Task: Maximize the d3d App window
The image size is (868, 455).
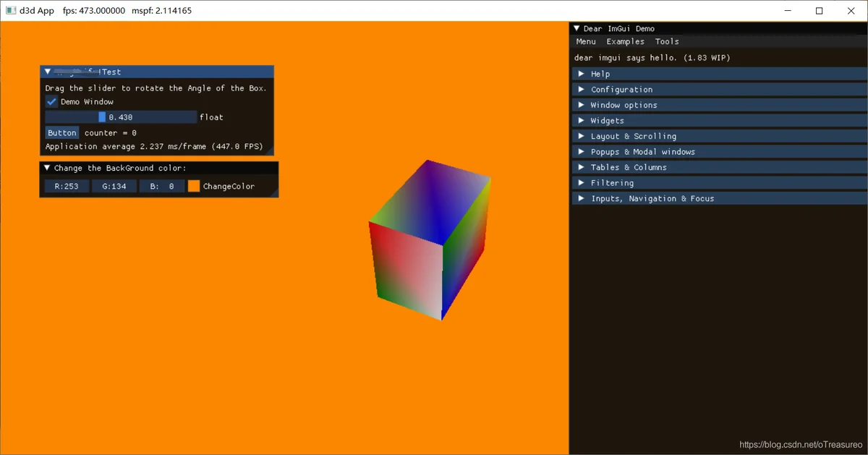Action: (820, 11)
